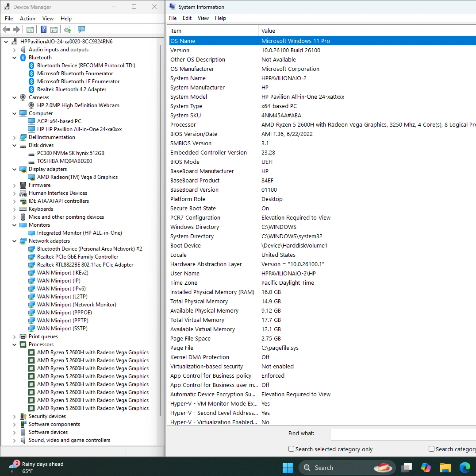Viewport: 476px width, 476px height.
Task: Click the System Information title bar icon
Action: coord(172,7)
